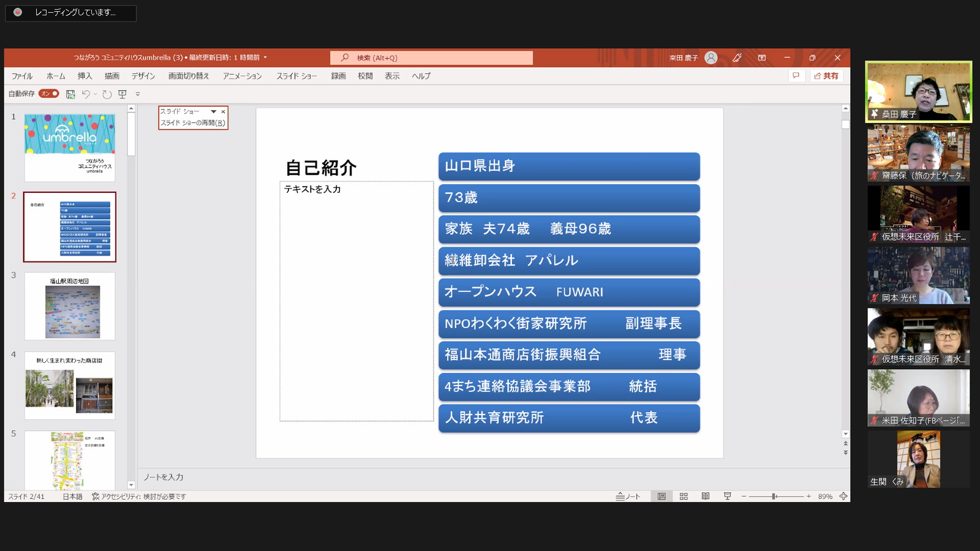Select slide 4 thumbnail with photos
Screen dimensions: 980x551
point(70,385)
